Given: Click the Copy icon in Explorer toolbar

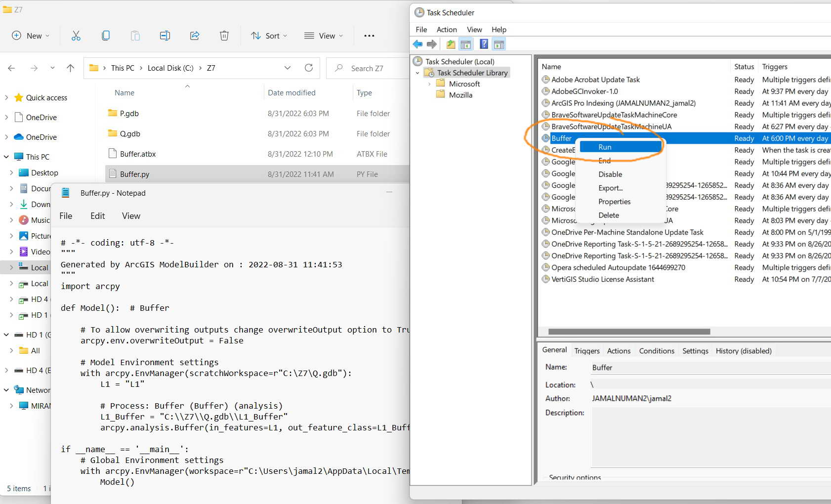Looking at the screenshot, I should [x=105, y=36].
